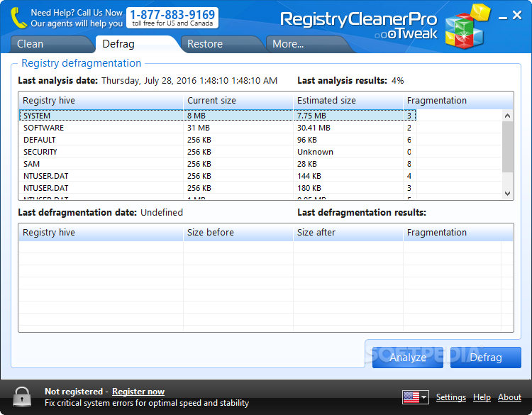Viewport: 532px width, 415px height.
Task: Sort by Estimated size column header
Action: click(348, 101)
